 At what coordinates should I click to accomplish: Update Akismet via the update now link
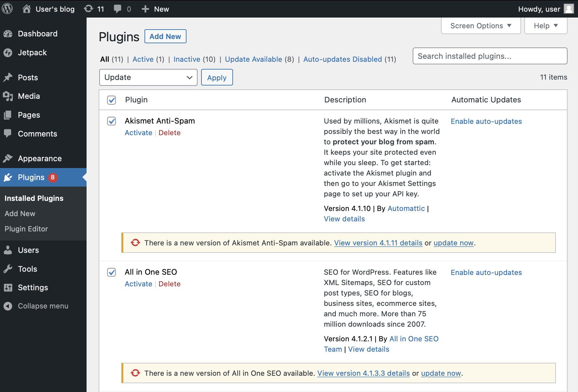pos(453,243)
